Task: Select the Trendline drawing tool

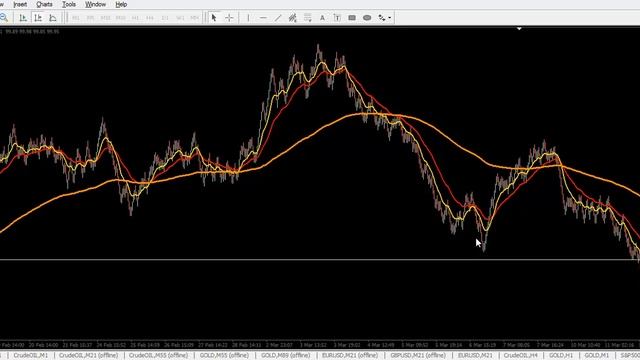Action: 278,18
